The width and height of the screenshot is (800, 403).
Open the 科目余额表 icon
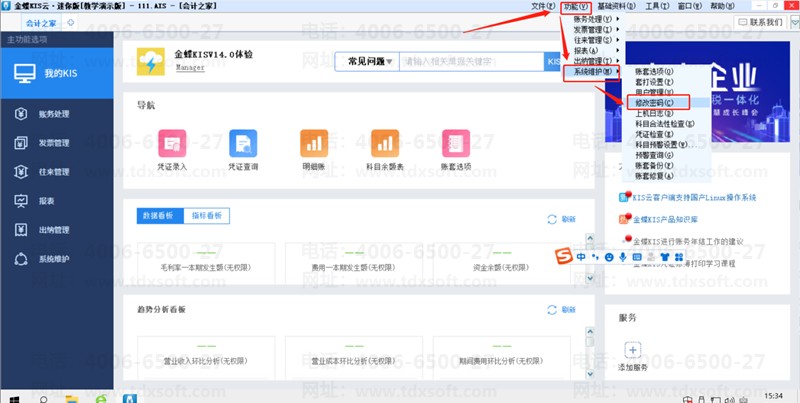coord(385,143)
